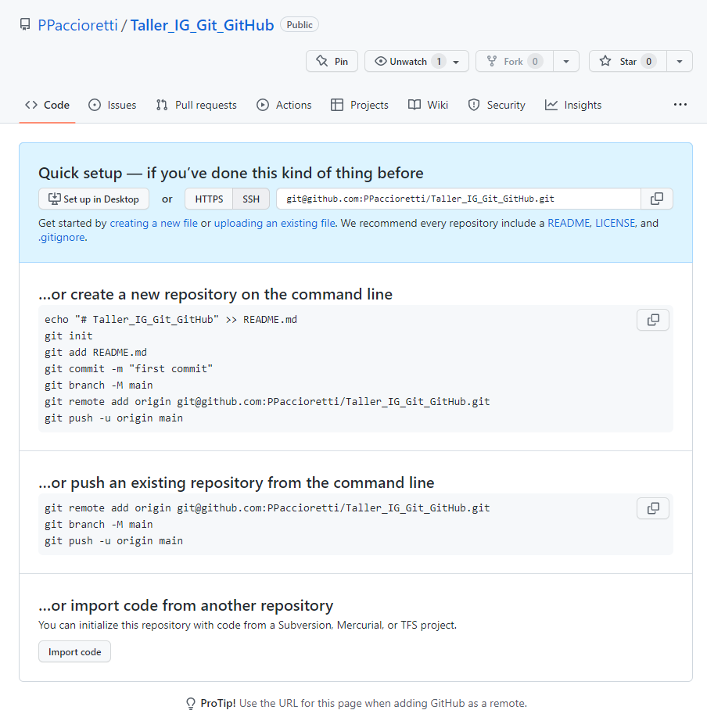The height and width of the screenshot is (728, 707).
Task: Click the Import code button
Action: 75,651
